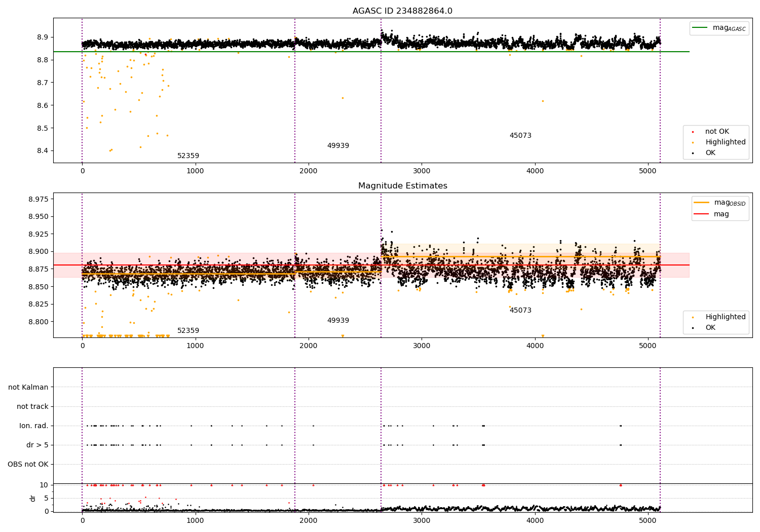Click the 8.6 tick label of top plot

42,105
